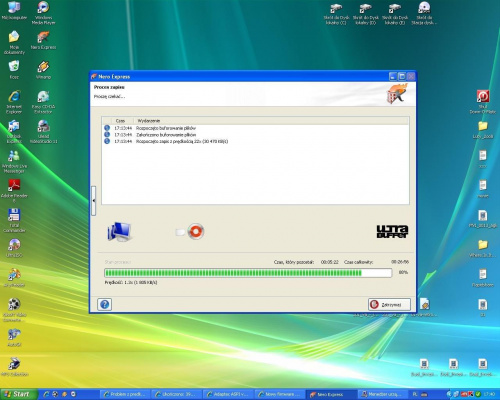
Task: Open Windows Live Messenger shortcut
Action: pos(14,162)
